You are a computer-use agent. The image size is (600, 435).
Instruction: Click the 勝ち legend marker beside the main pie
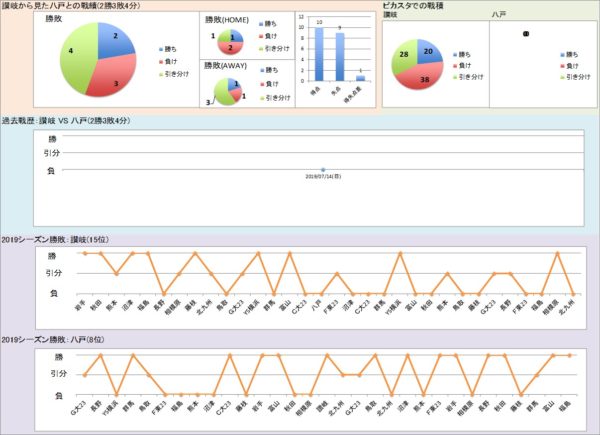click(160, 46)
